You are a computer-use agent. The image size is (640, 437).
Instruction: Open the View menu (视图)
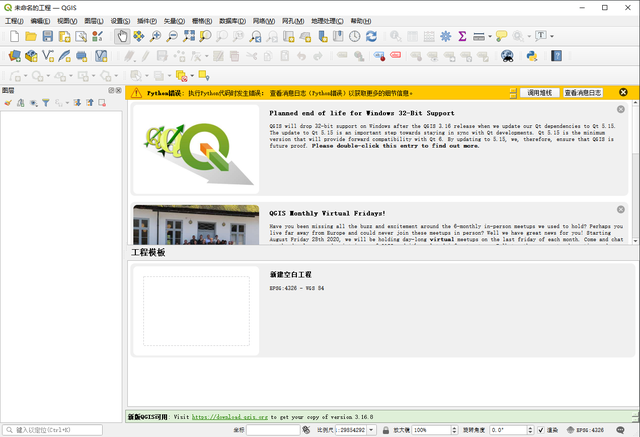tap(67, 21)
